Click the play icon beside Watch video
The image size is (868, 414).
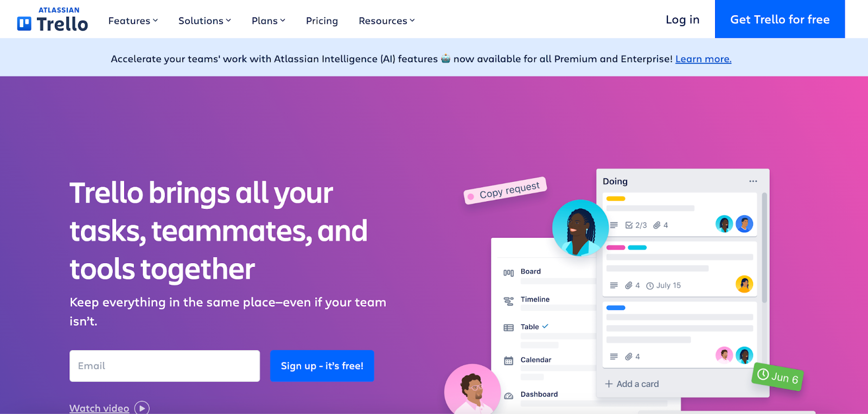click(x=142, y=408)
